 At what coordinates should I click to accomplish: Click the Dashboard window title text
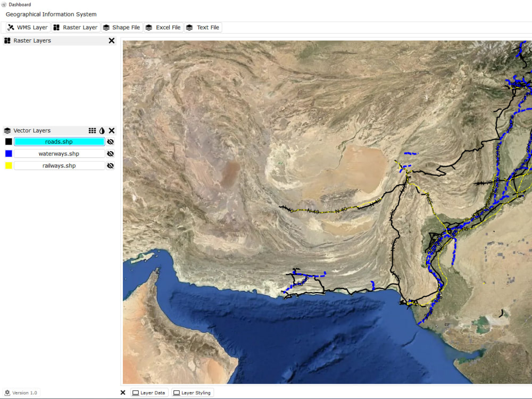pyautogui.click(x=20, y=5)
